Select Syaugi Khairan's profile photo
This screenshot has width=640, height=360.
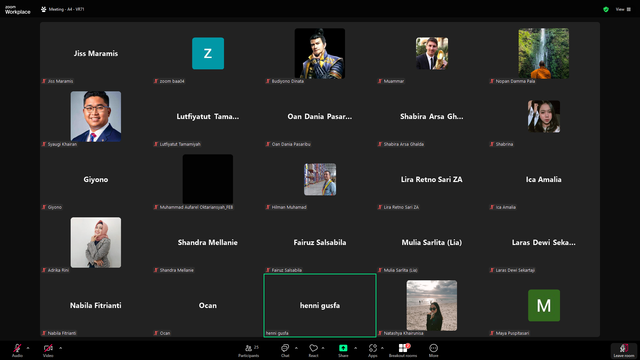click(x=96, y=116)
